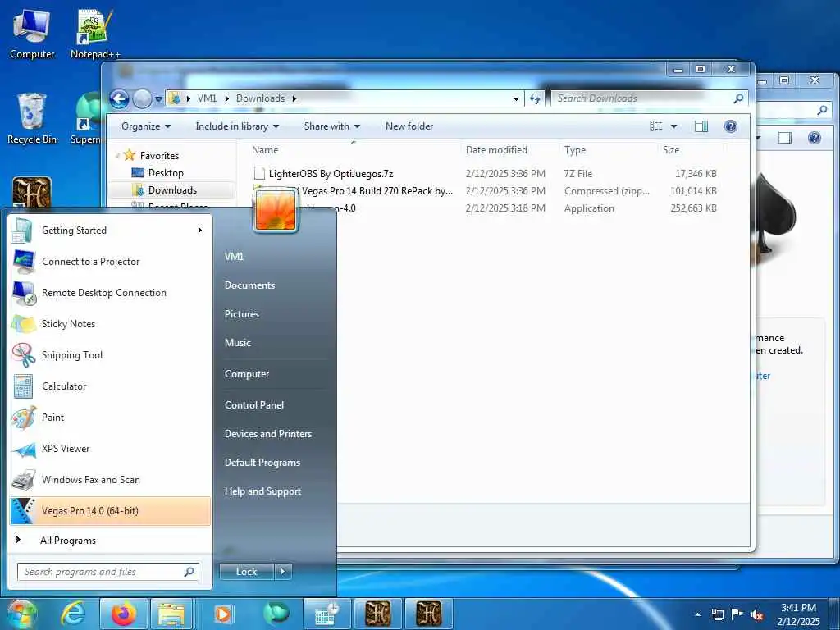Open Computer link in Start menu right pane

coord(246,374)
